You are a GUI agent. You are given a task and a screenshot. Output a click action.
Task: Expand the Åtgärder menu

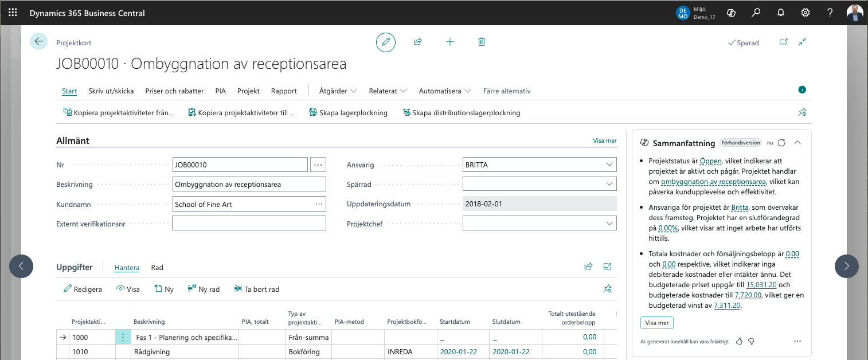(338, 91)
